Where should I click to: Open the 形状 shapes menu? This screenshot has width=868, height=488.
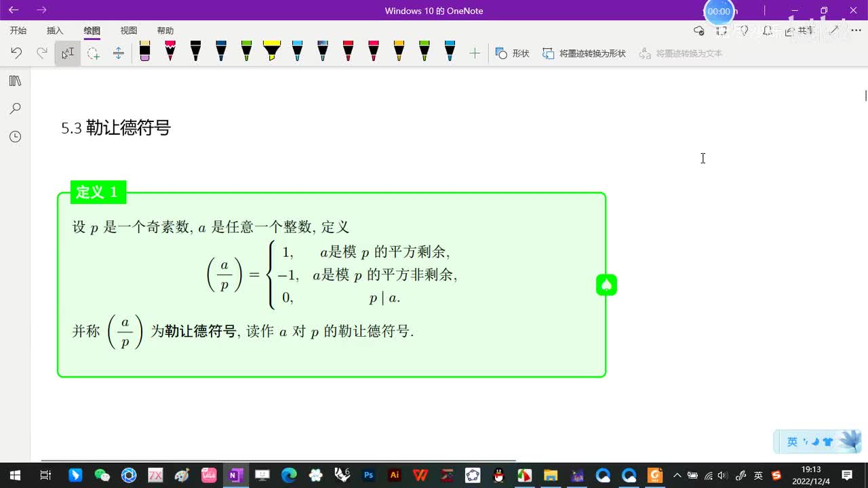point(513,53)
